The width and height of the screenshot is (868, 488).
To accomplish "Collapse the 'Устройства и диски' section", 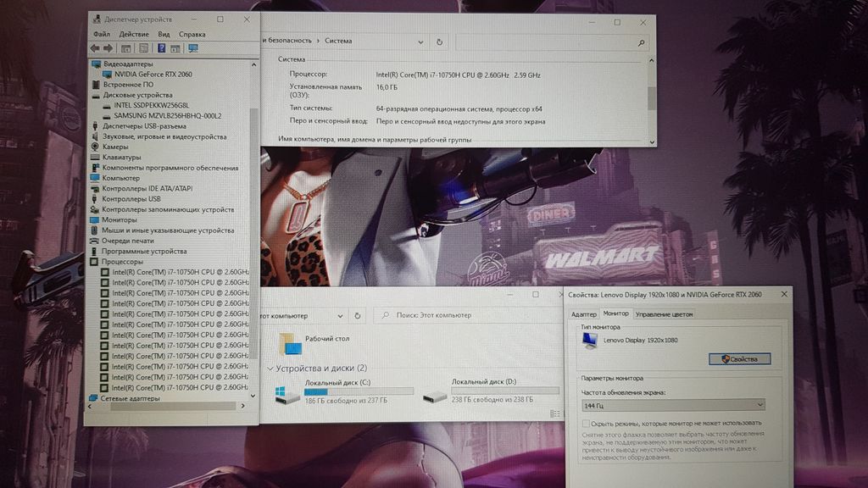I will click(270, 369).
